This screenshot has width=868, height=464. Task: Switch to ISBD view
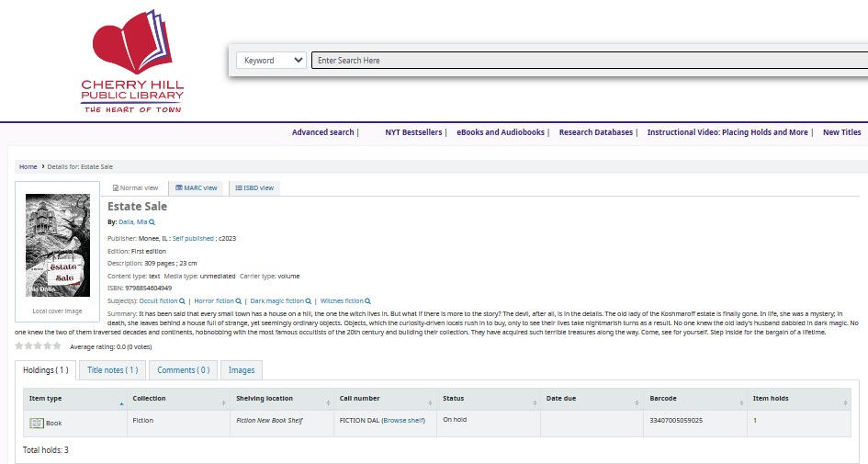point(254,188)
